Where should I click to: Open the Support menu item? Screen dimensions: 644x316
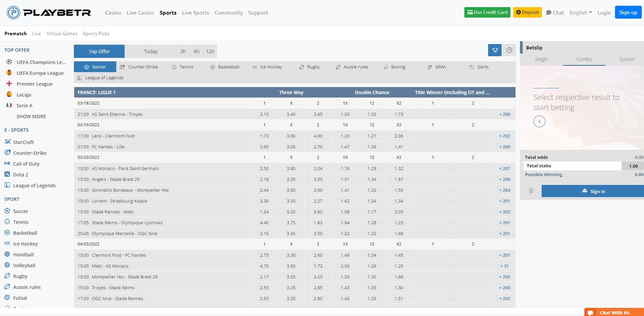coord(258,13)
